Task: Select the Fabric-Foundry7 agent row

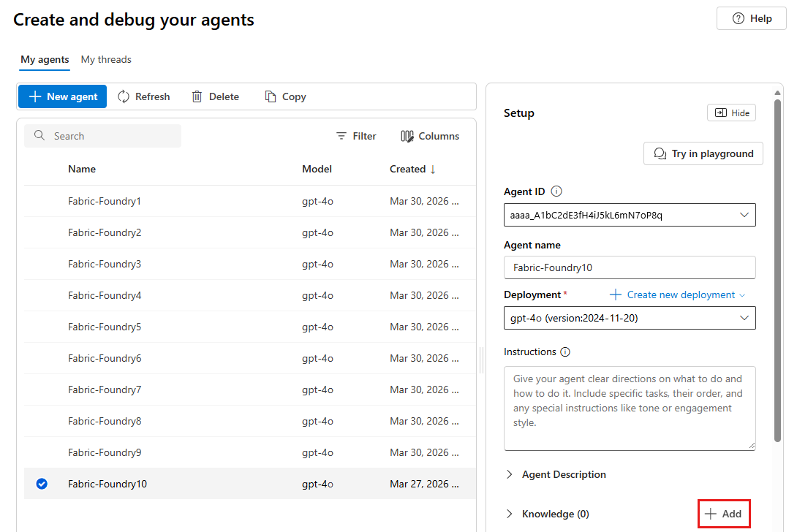Action: point(250,389)
